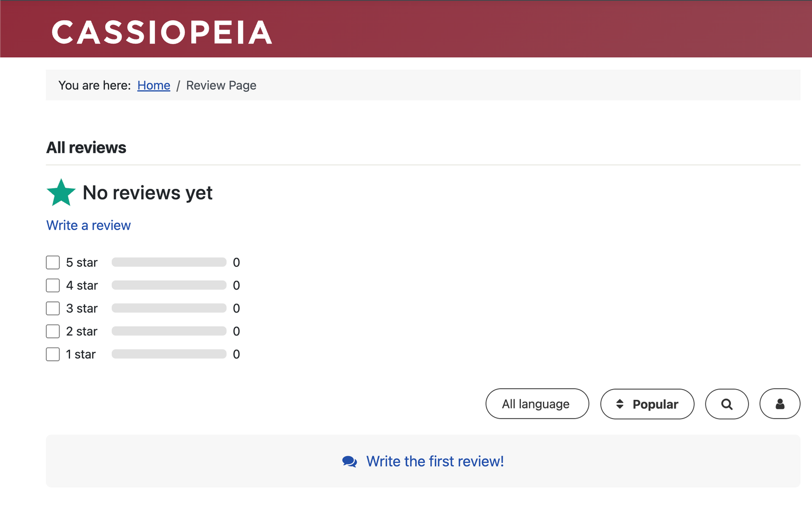This screenshot has height=515, width=812.
Task: Click the search icon in the round button
Action: coord(727,404)
